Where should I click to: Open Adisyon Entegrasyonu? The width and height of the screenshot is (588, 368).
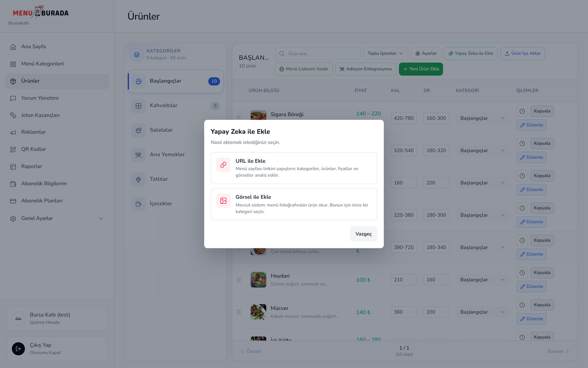(366, 69)
